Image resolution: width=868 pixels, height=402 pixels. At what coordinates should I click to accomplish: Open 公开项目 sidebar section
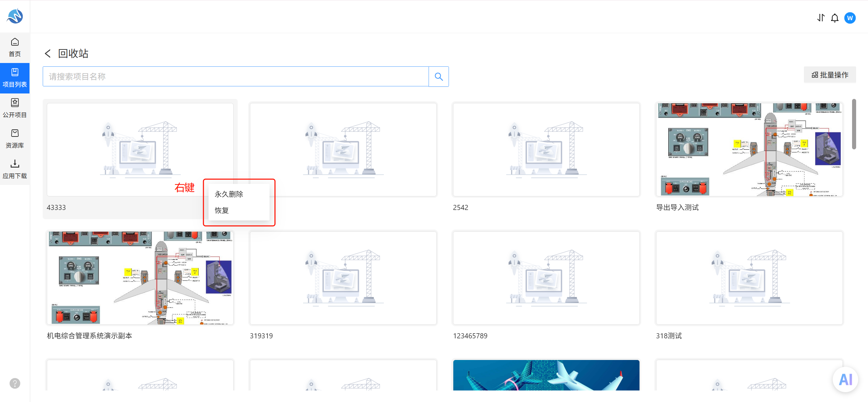[x=15, y=108]
